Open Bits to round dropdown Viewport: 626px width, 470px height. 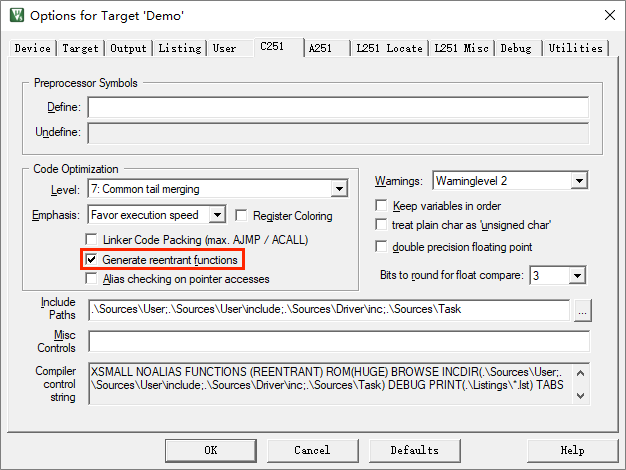pos(574,275)
